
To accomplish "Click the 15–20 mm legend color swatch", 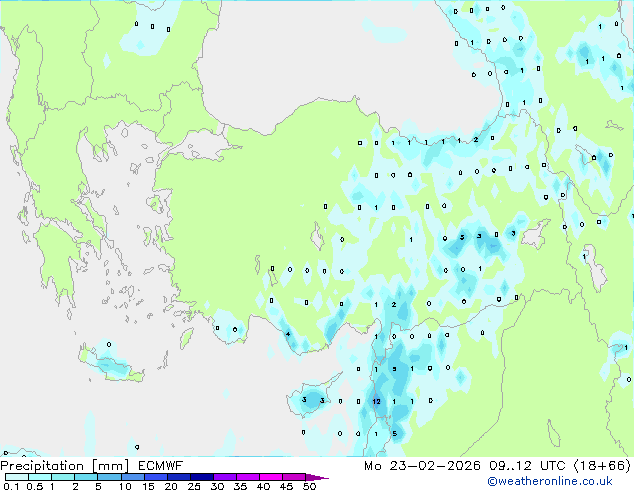I will point(155,477).
